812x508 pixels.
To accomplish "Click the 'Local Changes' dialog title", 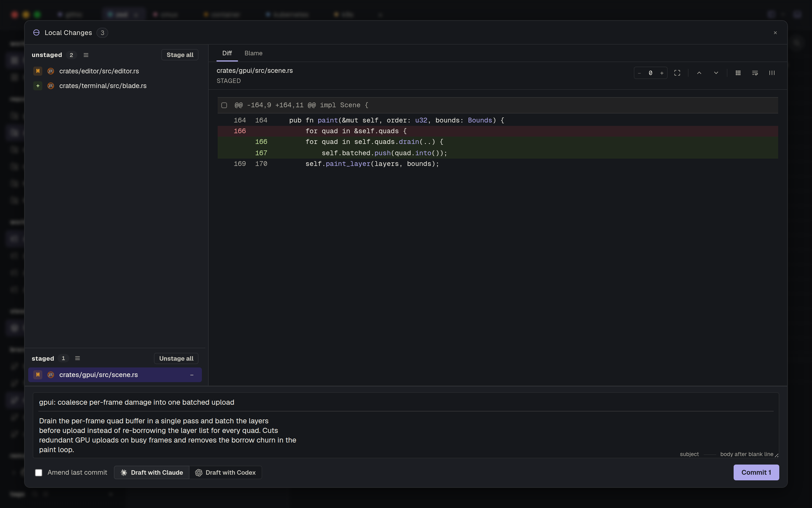I will coord(68,33).
